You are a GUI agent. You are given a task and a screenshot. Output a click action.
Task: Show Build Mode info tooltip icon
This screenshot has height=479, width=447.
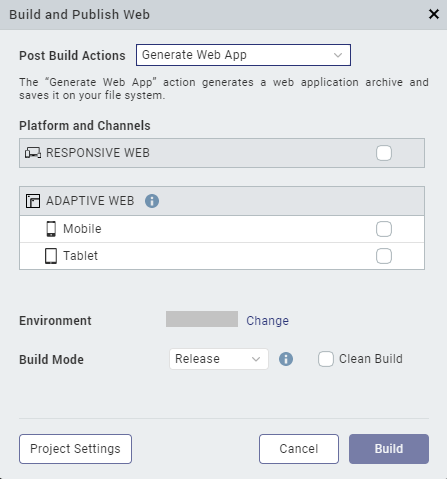click(x=286, y=359)
